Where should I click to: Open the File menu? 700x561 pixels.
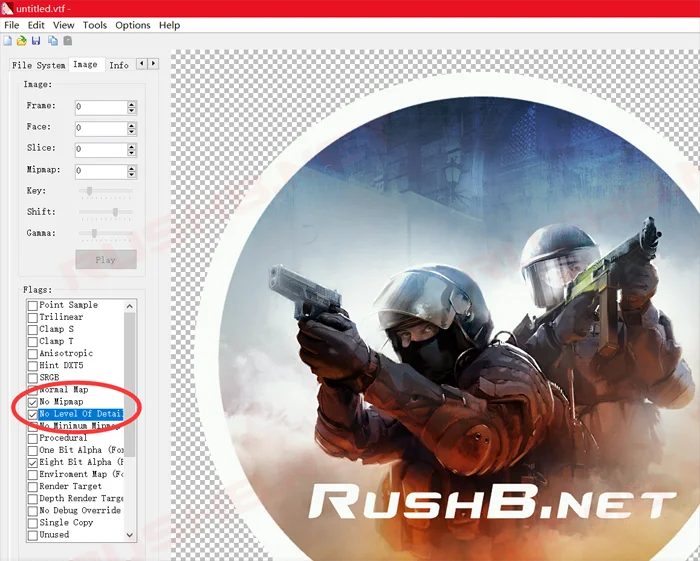(x=12, y=25)
